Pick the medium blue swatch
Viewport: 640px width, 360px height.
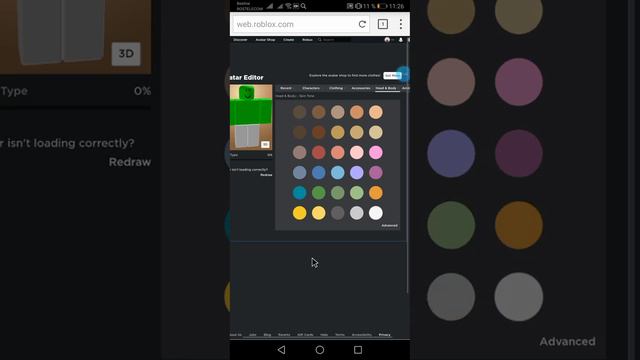pyautogui.click(x=318, y=172)
